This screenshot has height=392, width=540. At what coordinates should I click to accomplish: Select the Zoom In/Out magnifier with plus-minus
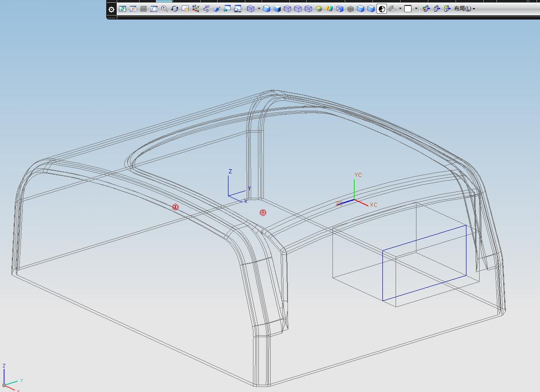(x=164, y=9)
